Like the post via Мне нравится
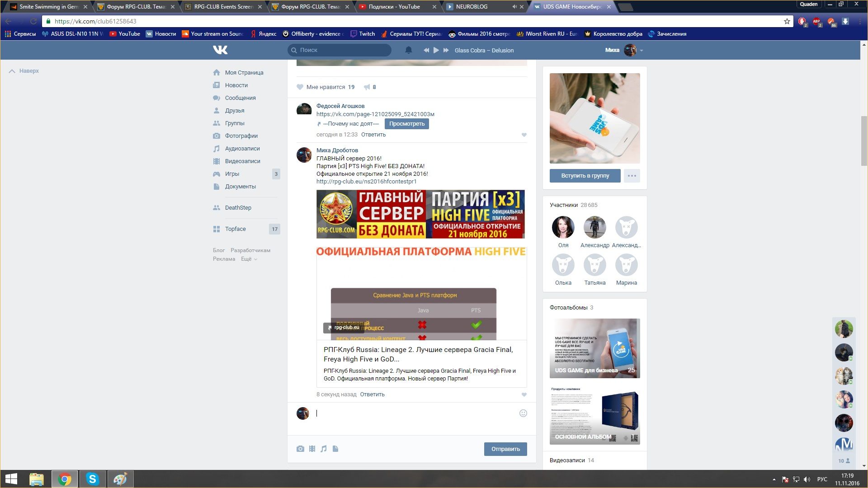The width and height of the screenshot is (868, 488). tap(325, 87)
